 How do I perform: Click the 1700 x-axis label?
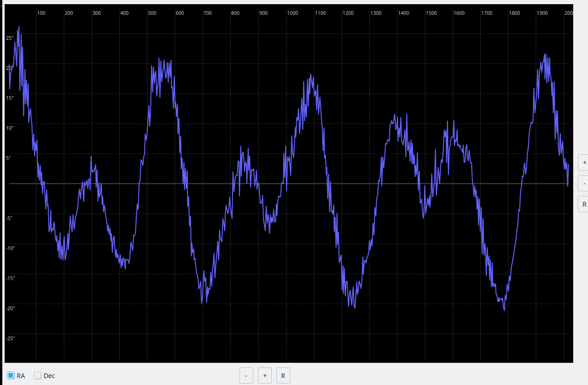click(x=487, y=13)
